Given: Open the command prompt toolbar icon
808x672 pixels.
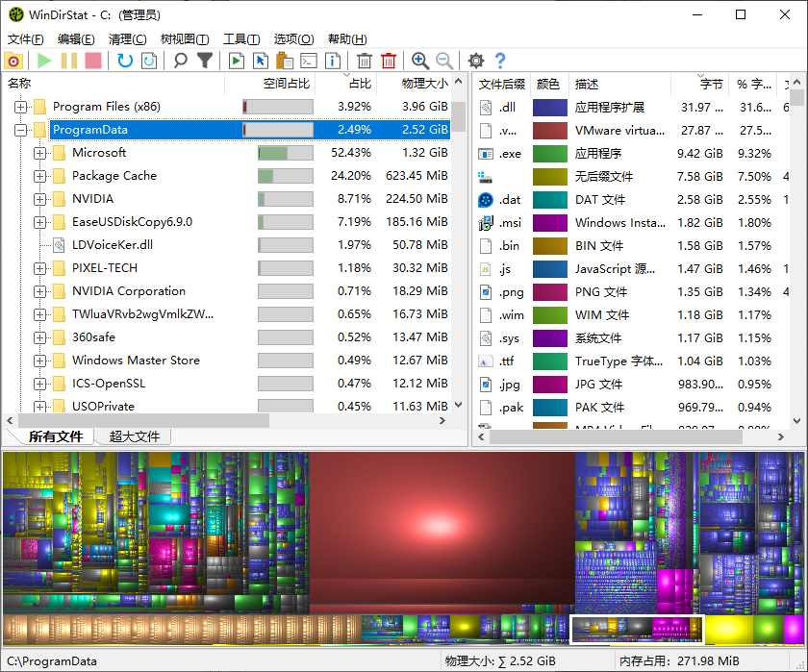Looking at the screenshot, I should click(309, 61).
